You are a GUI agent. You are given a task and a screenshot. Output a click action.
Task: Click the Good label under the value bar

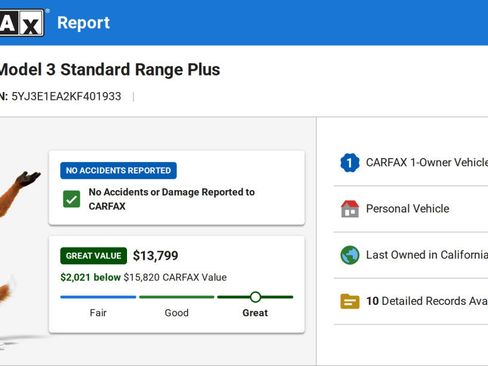(x=177, y=313)
